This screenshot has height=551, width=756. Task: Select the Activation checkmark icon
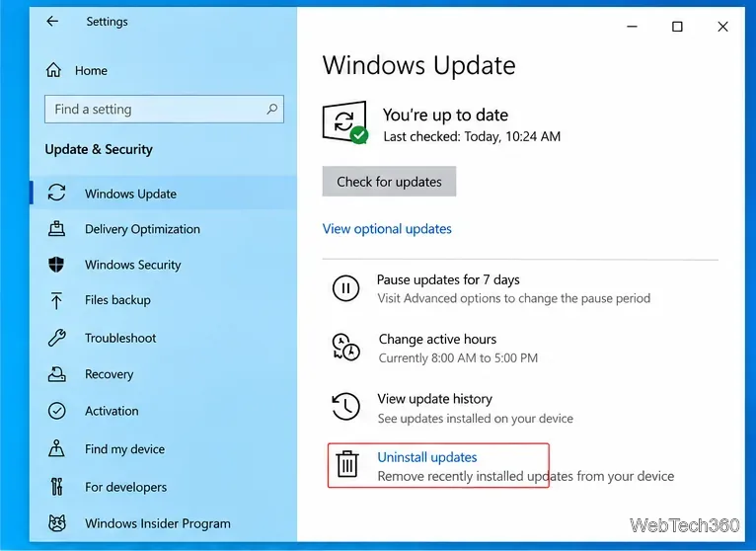click(x=57, y=411)
